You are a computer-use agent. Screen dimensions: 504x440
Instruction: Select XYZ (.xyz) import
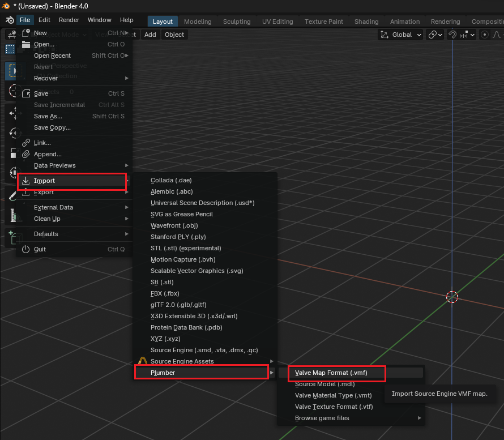pyautogui.click(x=205, y=339)
